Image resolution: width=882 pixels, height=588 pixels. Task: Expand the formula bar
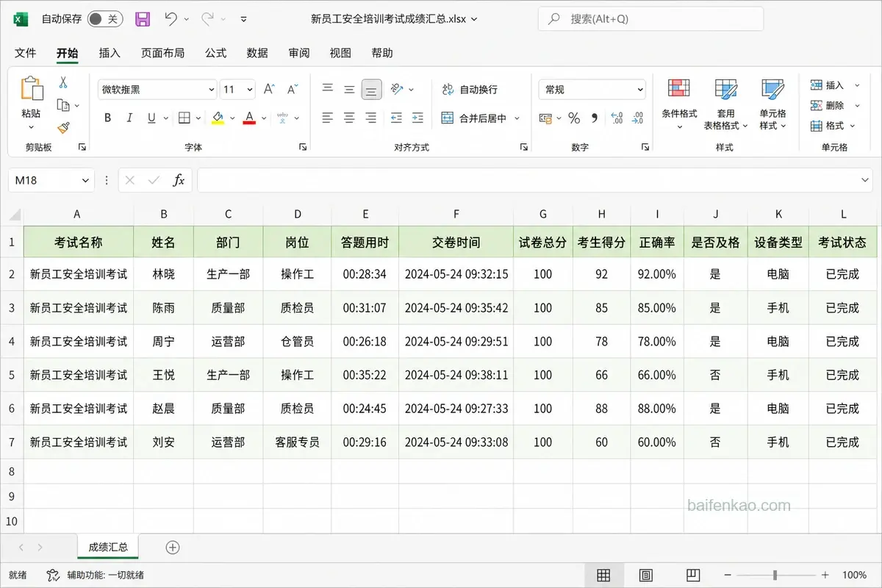pos(865,180)
